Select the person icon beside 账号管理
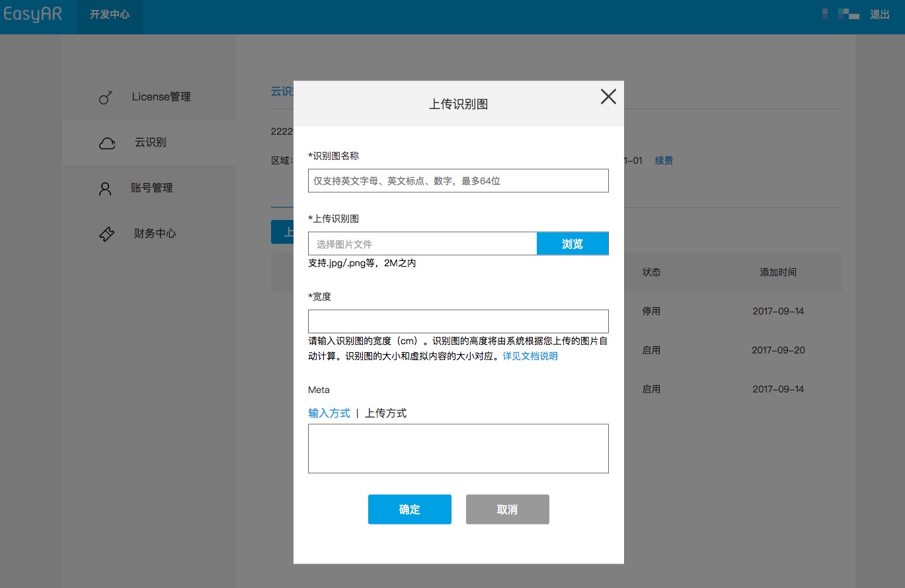905x588 pixels. click(x=106, y=188)
